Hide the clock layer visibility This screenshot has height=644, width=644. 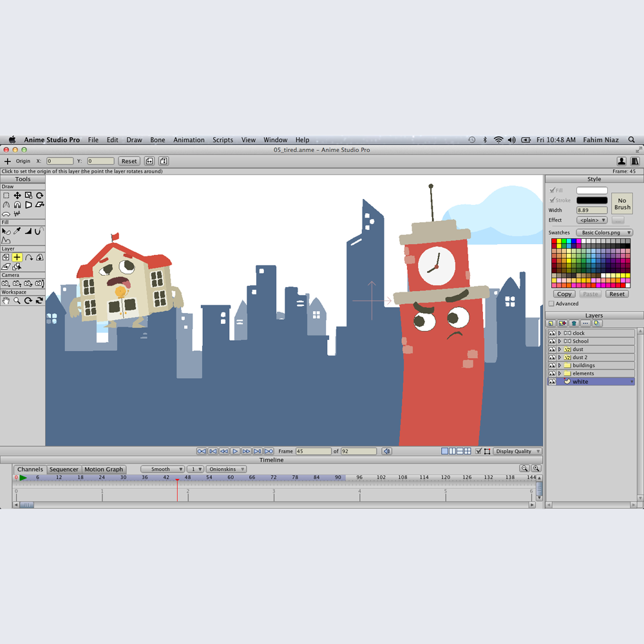click(x=552, y=333)
